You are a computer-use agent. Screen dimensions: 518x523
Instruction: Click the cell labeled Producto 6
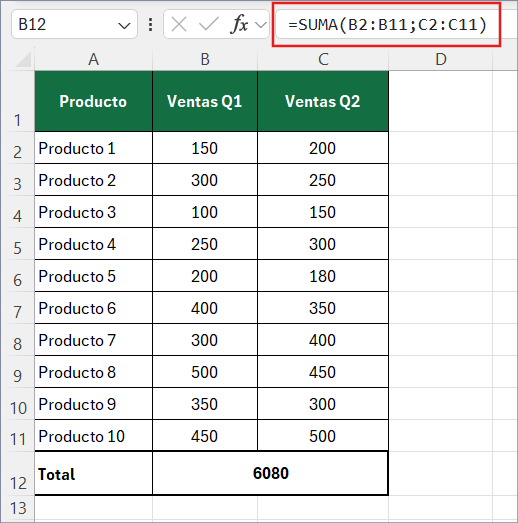[x=93, y=308]
